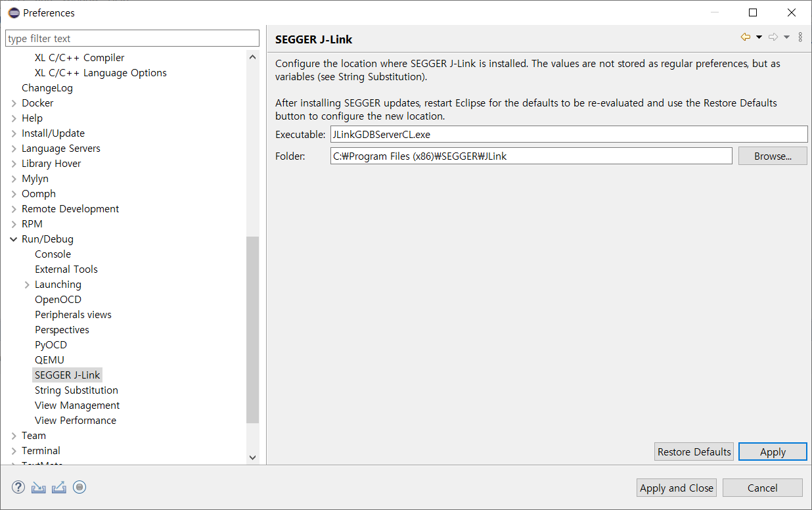Image resolution: width=812 pixels, height=510 pixels.
Task: Open the Help contents icon
Action: (x=18, y=487)
